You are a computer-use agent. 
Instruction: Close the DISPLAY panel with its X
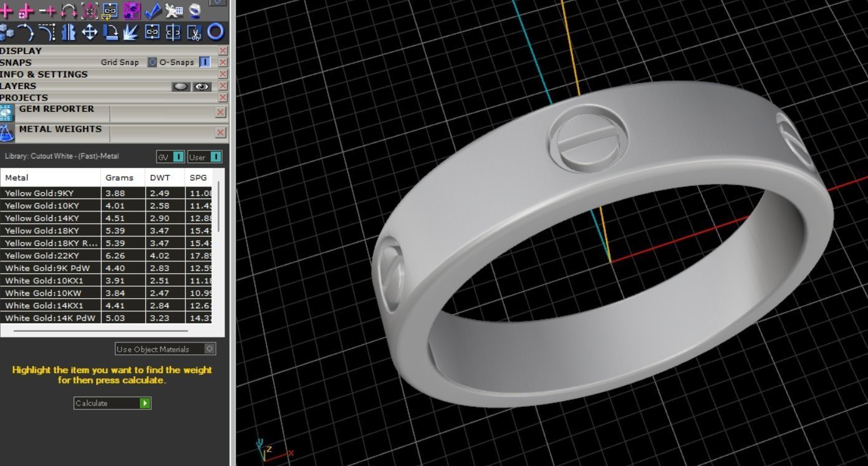[223, 51]
